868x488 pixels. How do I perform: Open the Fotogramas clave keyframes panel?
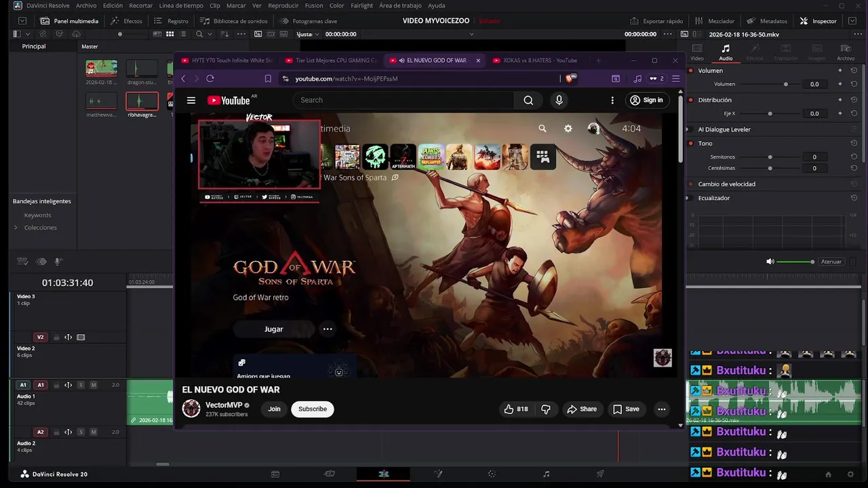308,21
